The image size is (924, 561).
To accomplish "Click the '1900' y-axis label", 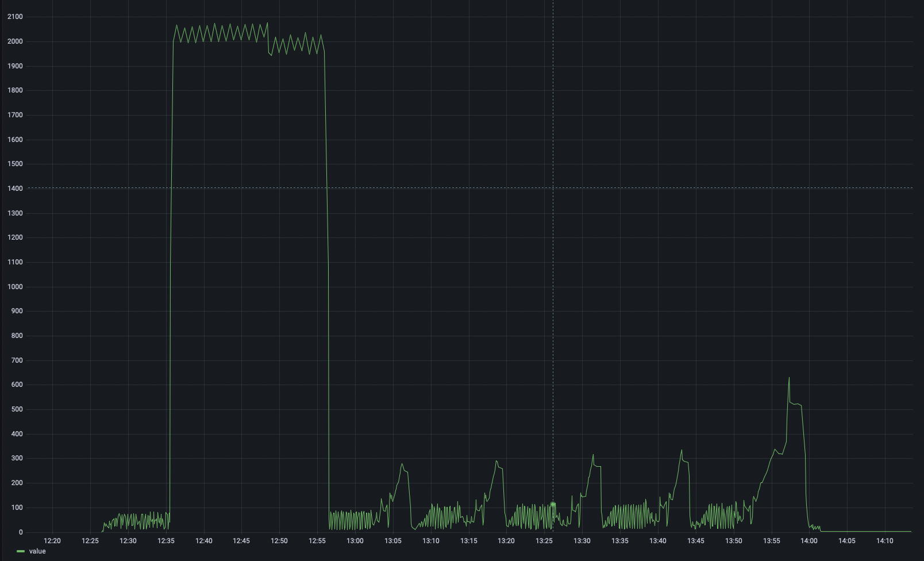I will tap(15, 66).
